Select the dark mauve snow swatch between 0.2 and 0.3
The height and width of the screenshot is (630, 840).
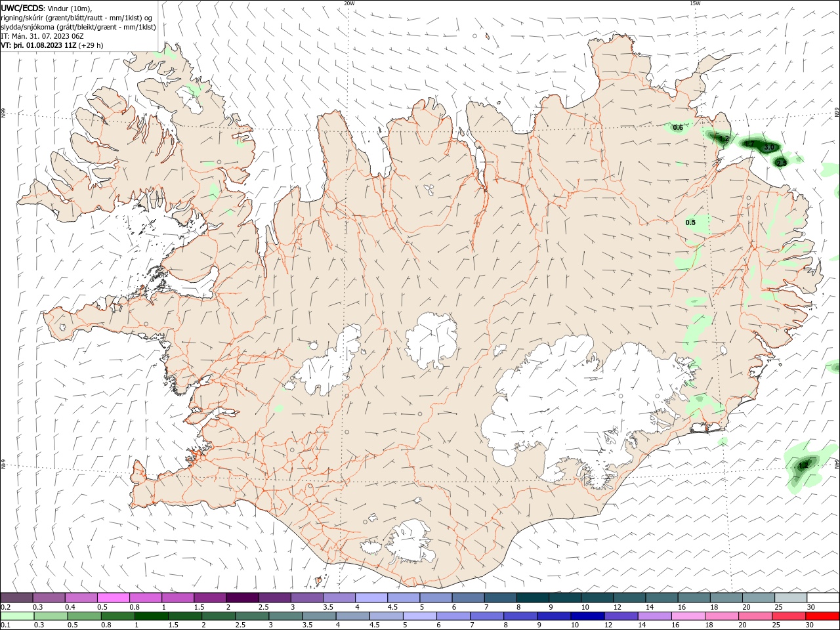pyautogui.click(x=17, y=598)
